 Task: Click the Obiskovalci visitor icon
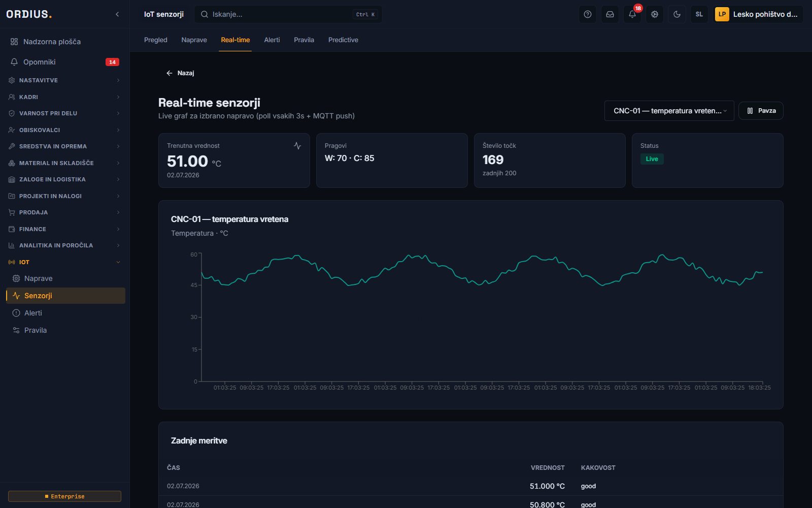(x=12, y=130)
